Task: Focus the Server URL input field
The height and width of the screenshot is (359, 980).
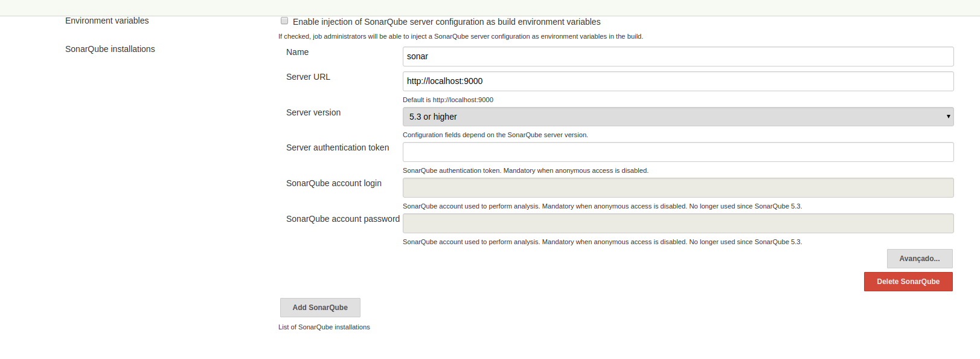Action: (678, 81)
